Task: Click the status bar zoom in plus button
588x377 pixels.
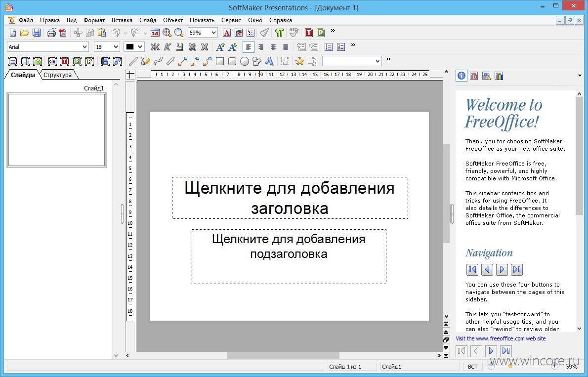Action: pyautogui.click(x=554, y=366)
